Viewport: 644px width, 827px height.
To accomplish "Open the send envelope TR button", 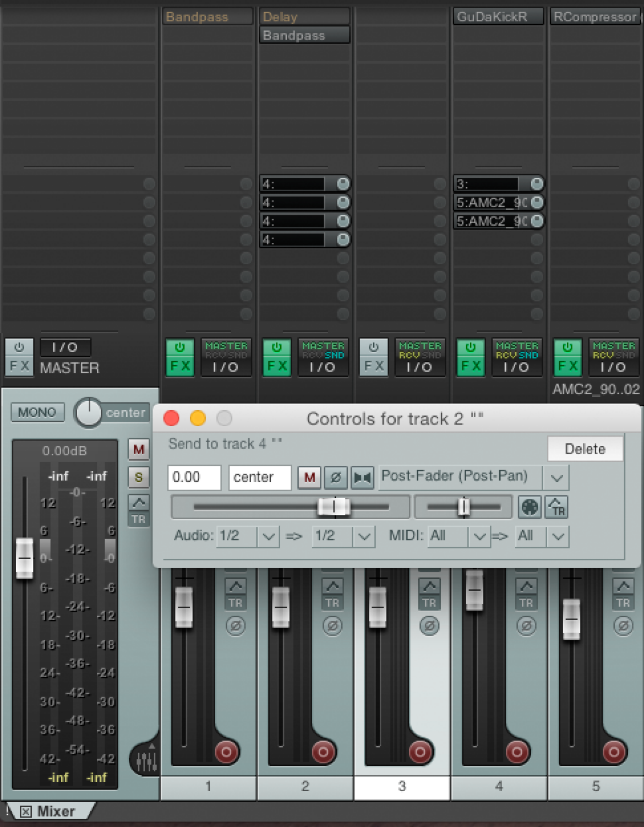I will [x=556, y=507].
